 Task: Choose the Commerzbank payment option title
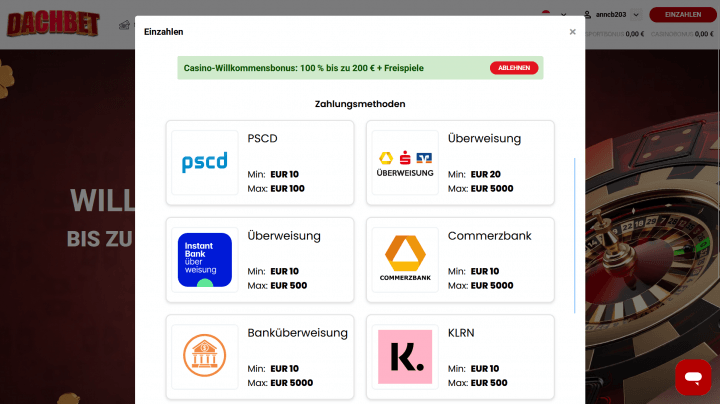489,236
